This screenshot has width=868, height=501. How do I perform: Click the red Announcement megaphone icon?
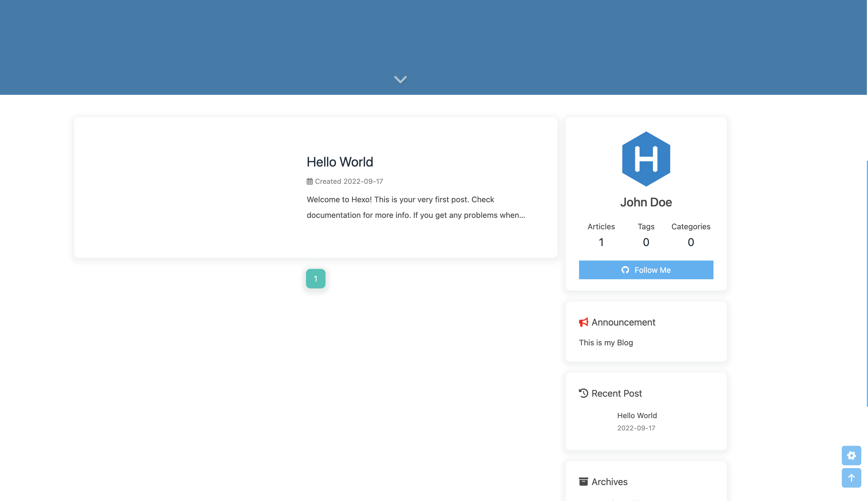pos(584,322)
